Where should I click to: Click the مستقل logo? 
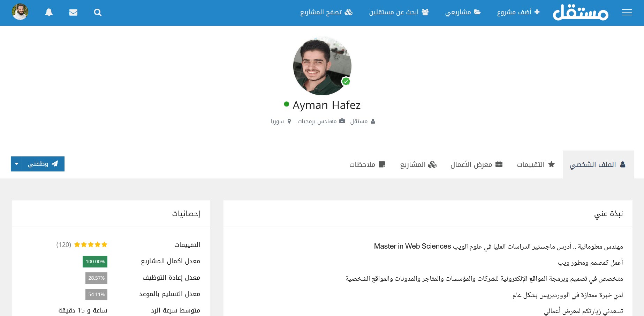pyautogui.click(x=581, y=13)
